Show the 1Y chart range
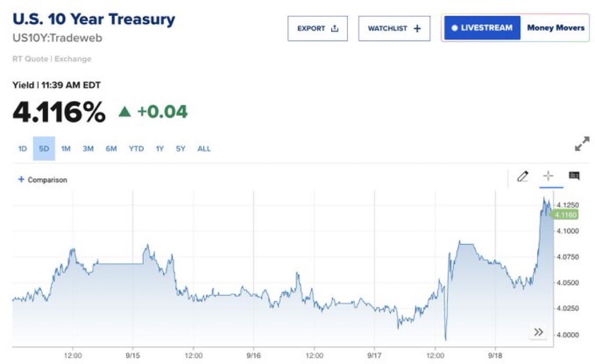This screenshot has height=364, width=595. [x=159, y=149]
